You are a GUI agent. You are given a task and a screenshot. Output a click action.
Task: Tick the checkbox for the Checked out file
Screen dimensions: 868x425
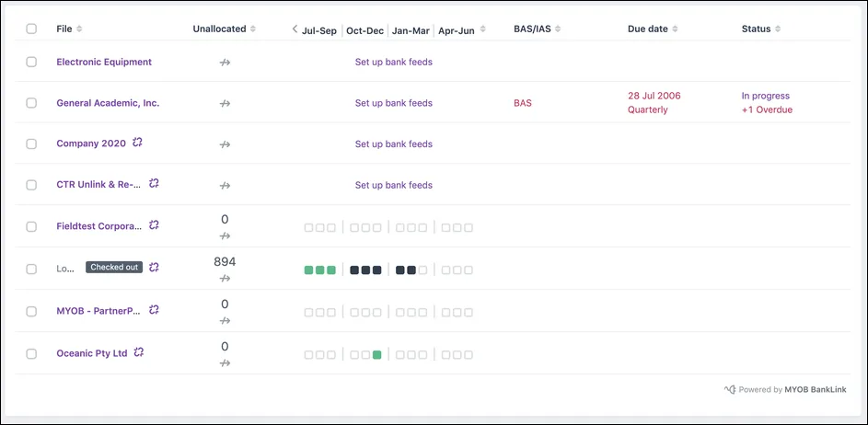coord(31,269)
